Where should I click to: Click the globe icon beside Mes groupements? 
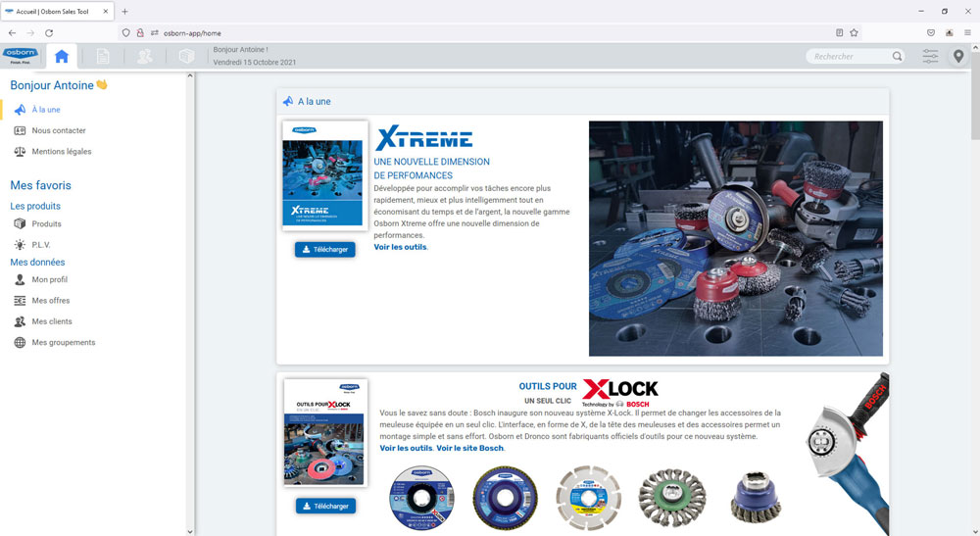click(x=20, y=342)
